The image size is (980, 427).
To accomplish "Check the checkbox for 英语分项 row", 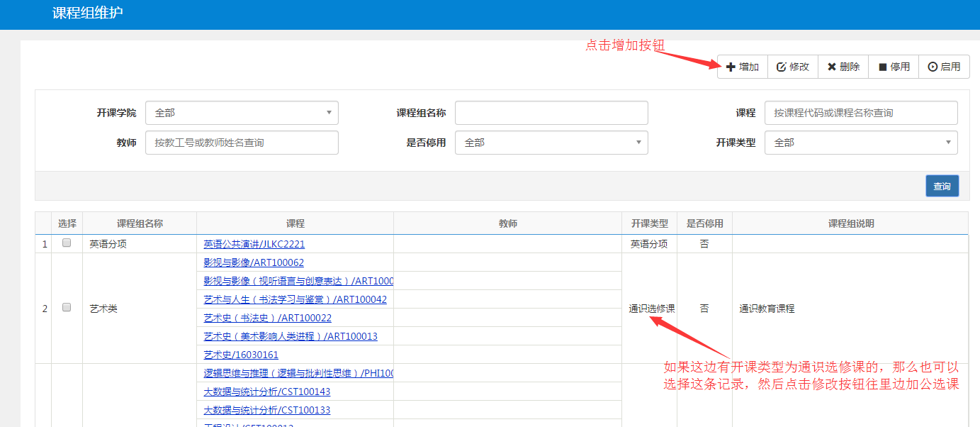I will click(67, 243).
